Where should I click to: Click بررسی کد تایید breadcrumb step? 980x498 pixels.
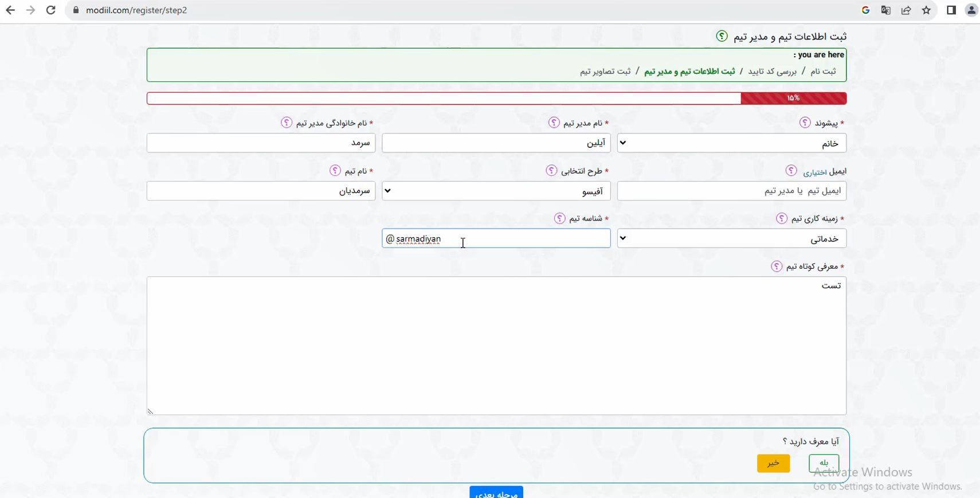tap(772, 71)
